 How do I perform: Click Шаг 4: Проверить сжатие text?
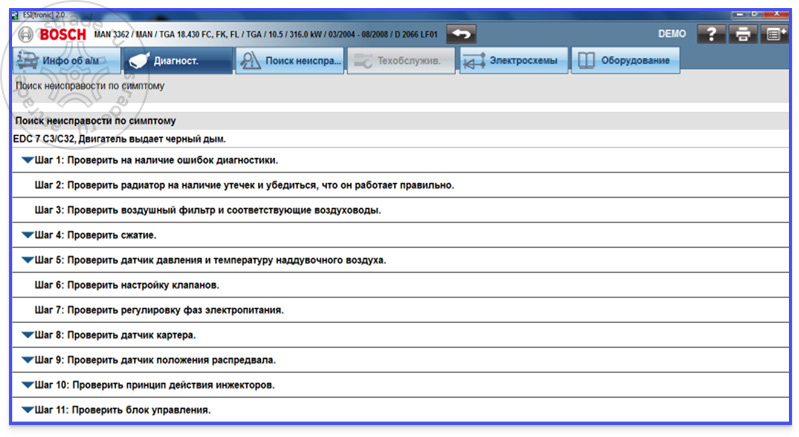[96, 235]
